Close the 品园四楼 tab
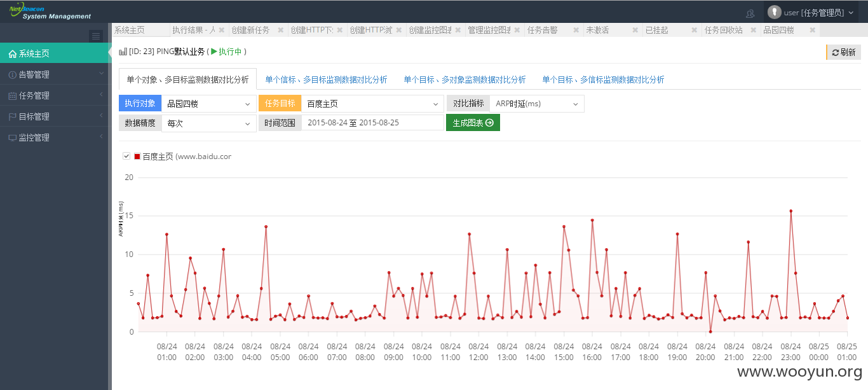868x390 pixels. pos(812,30)
